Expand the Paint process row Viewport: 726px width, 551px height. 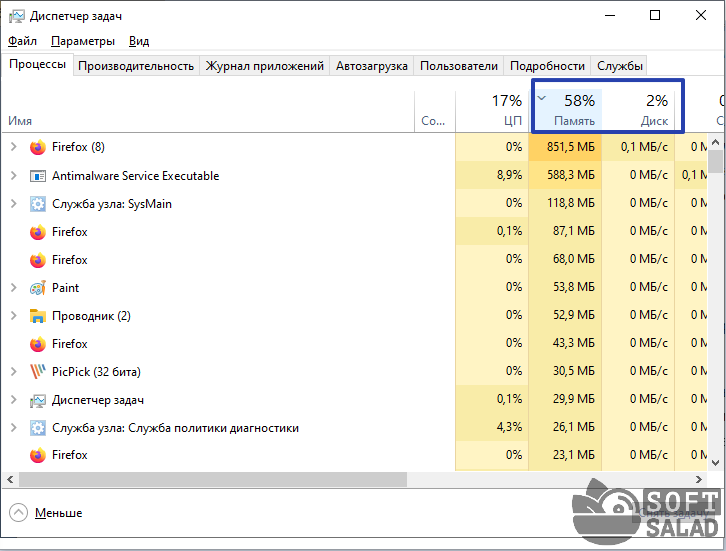tap(13, 288)
